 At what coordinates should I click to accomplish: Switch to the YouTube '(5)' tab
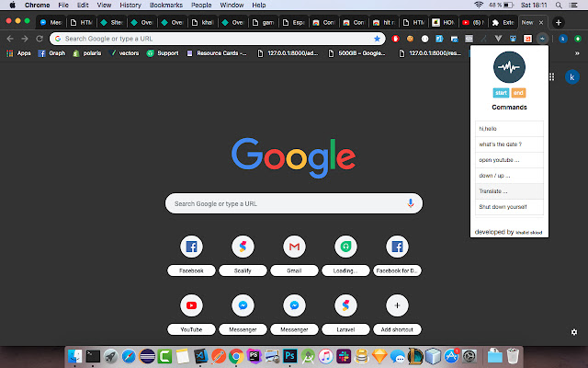(472, 22)
